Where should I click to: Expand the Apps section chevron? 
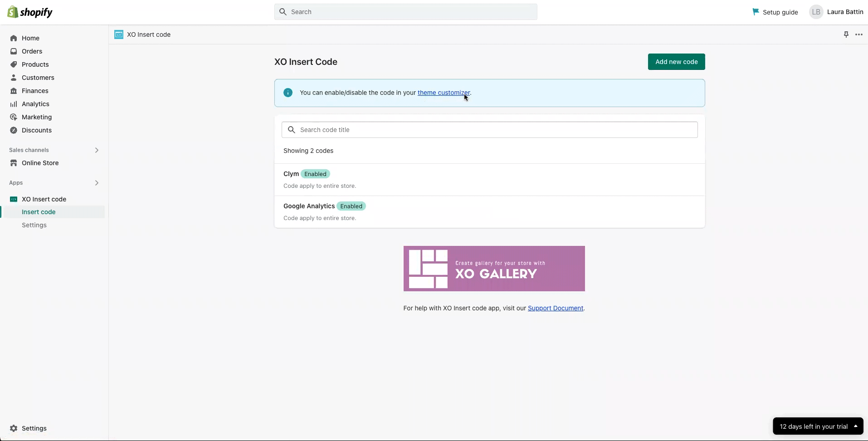pos(97,183)
